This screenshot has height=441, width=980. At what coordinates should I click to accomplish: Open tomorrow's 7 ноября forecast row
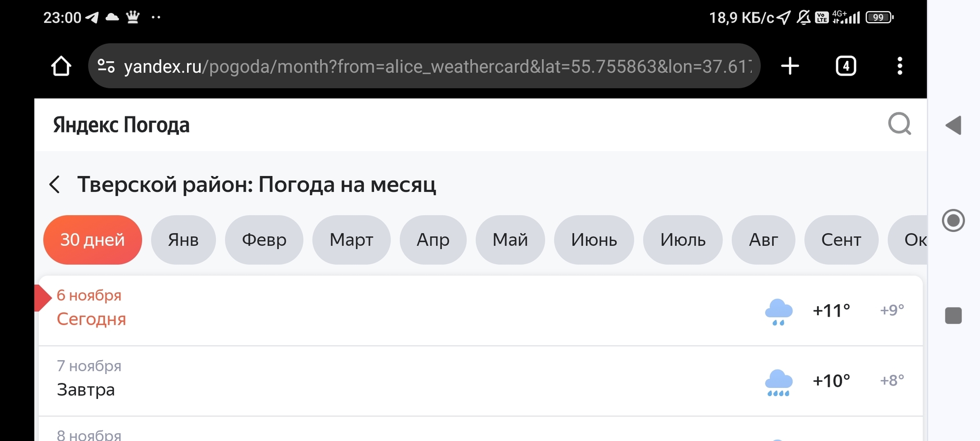480,381
